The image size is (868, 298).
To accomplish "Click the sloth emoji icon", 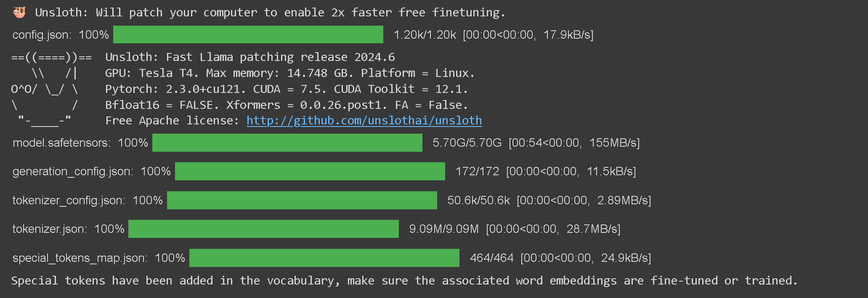I will [19, 13].
